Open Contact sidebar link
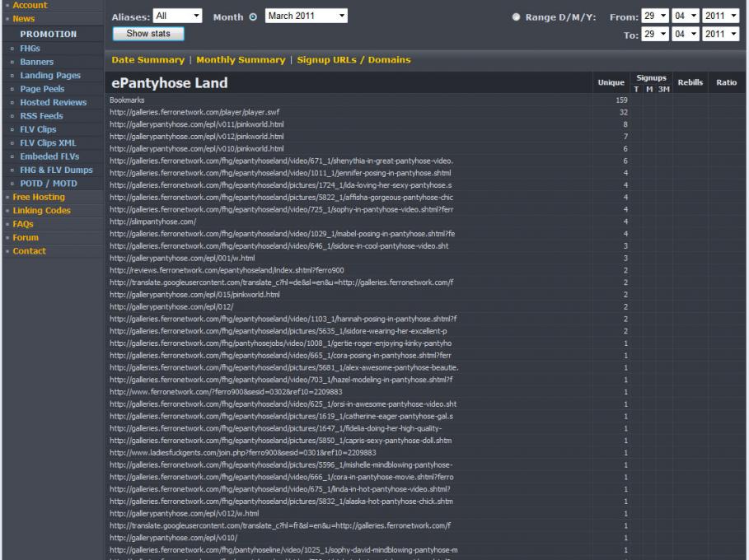749x560 pixels. (x=29, y=251)
